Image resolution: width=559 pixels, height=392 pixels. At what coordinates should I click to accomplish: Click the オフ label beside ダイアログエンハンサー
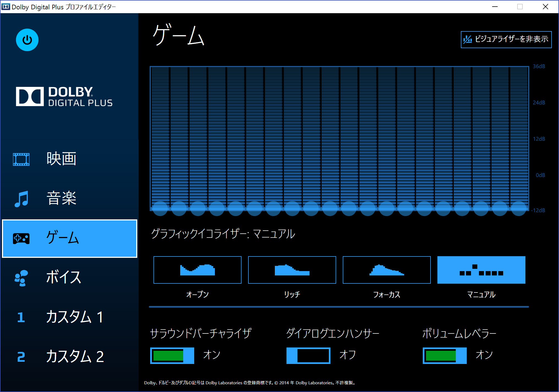tap(348, 355)
